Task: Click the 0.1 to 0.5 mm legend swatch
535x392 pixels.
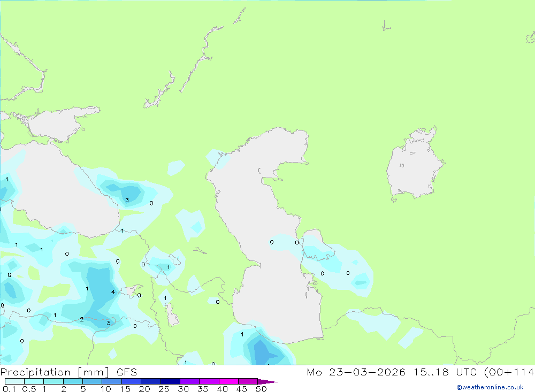Action: [14, 381]
